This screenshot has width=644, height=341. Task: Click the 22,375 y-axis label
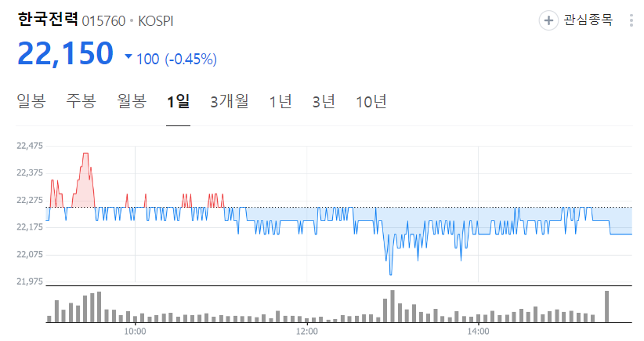30,173
